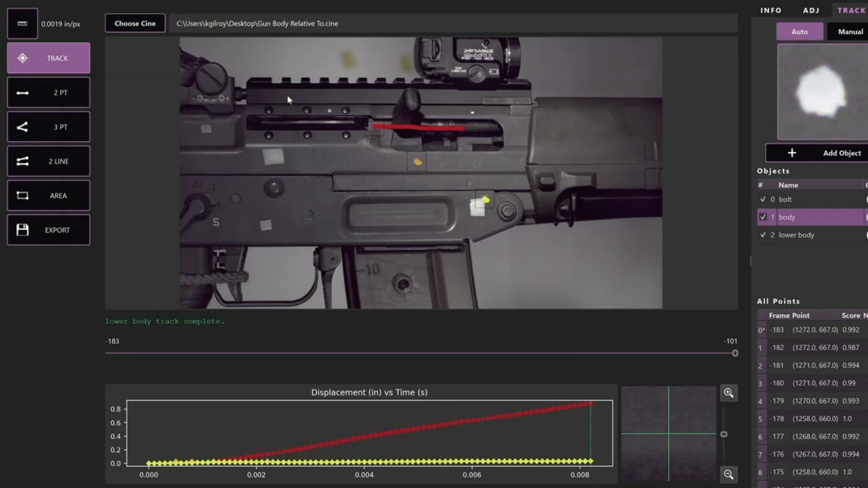Open the INFO tab

tap(771, 10)
